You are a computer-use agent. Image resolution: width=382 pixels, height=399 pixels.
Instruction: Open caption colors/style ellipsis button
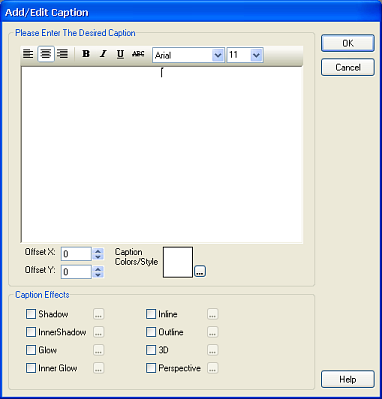point(200,272)
